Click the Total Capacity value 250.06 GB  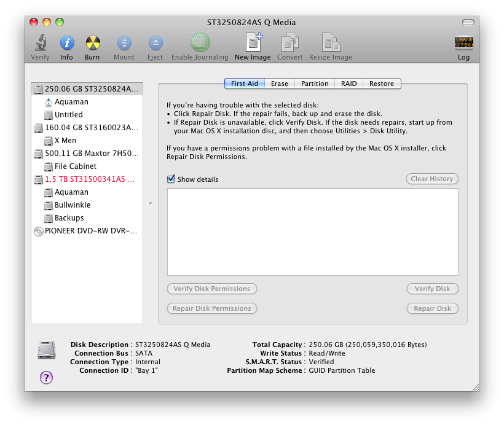click(x=368, y=345)
